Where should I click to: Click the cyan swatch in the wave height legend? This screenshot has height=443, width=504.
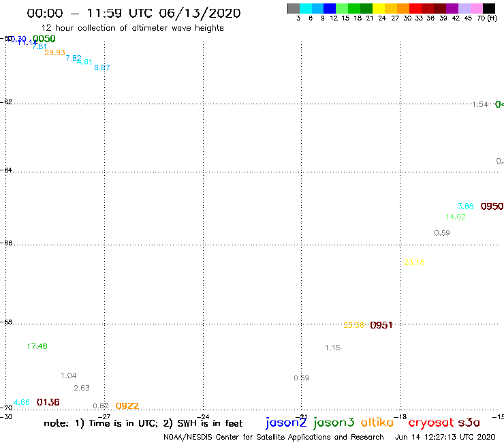click(x=306, y=9)
